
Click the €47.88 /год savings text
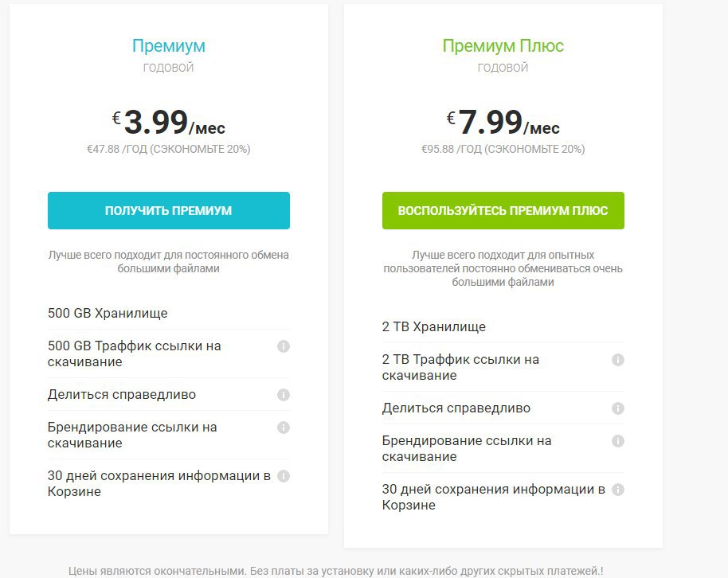169,149
